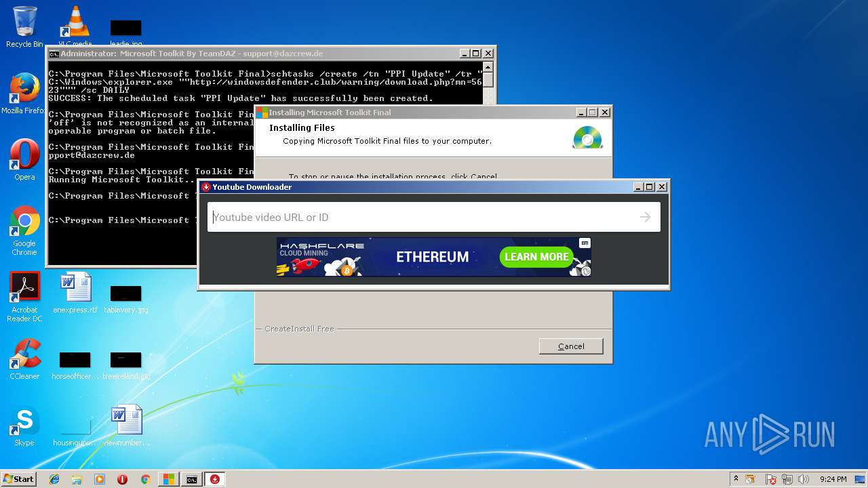Maximize the Youtube Downloader window
The width and height of the screenshot is (868, 488).
(x=650, y=187)
